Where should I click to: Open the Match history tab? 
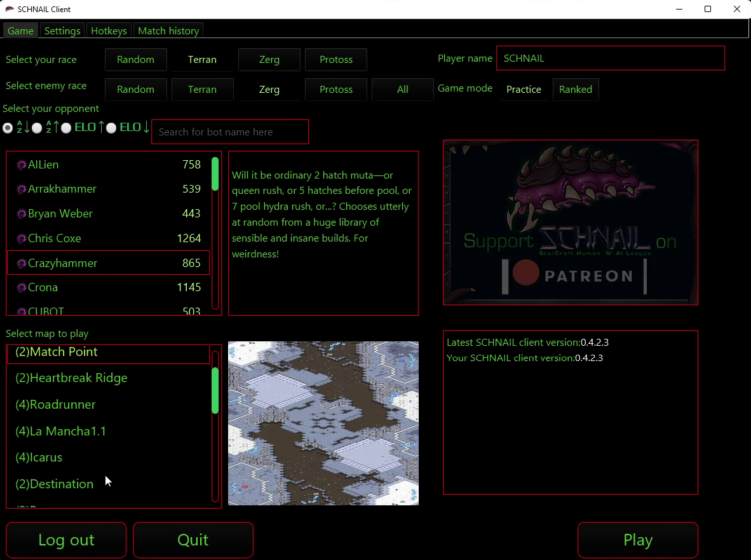pos(168,30)
